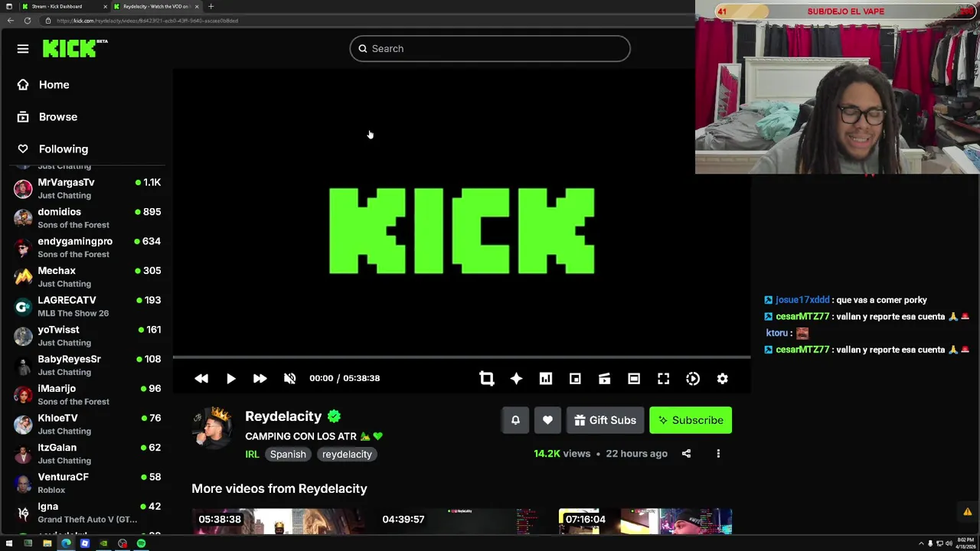
Task: Toggle fullscreen mode
Action: click(663, 378)
